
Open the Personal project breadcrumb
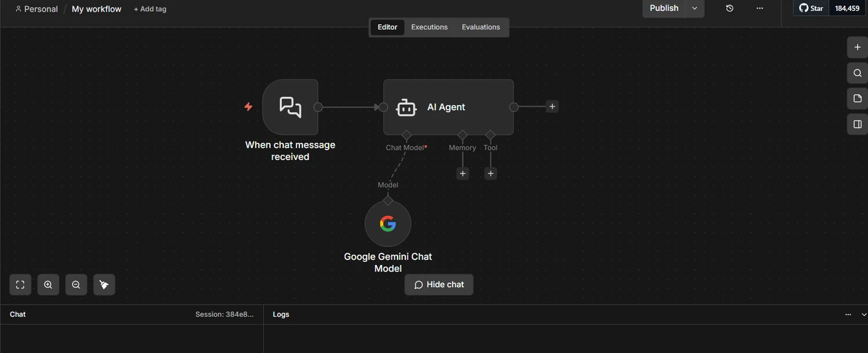pos(37,9)
